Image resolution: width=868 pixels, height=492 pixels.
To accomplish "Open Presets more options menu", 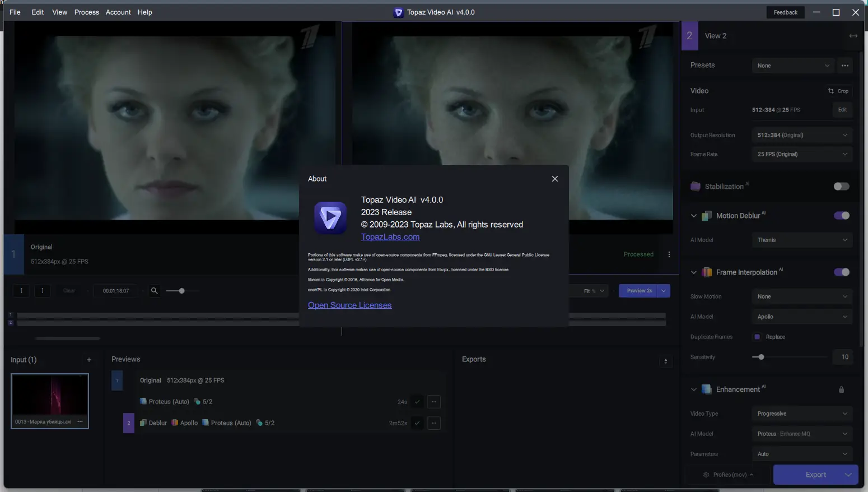I will coord(845,66).
